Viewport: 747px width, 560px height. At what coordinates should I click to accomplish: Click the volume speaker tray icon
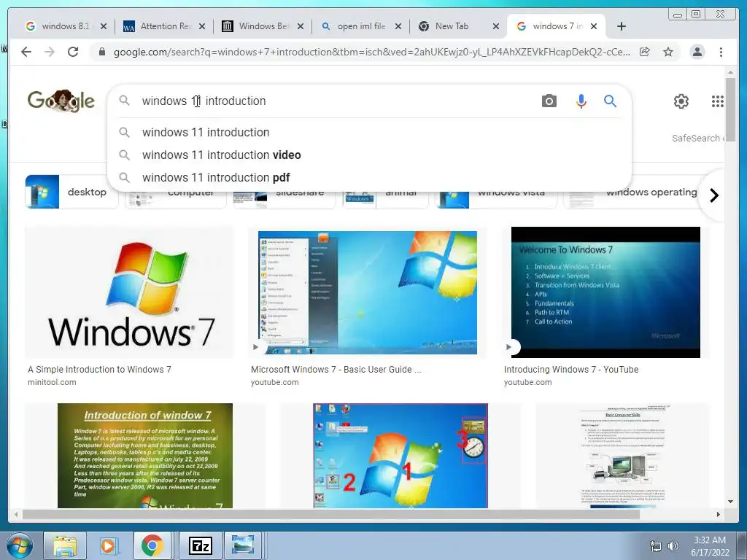(x=673, y=547)
